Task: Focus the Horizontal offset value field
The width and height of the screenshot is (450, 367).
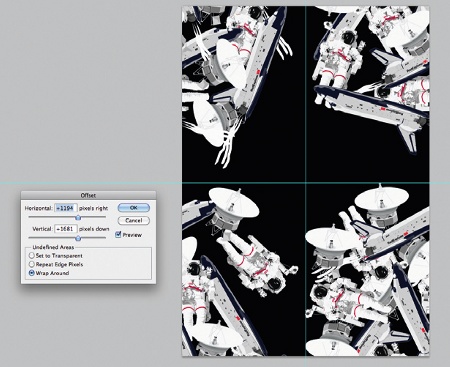Action: 66,208
